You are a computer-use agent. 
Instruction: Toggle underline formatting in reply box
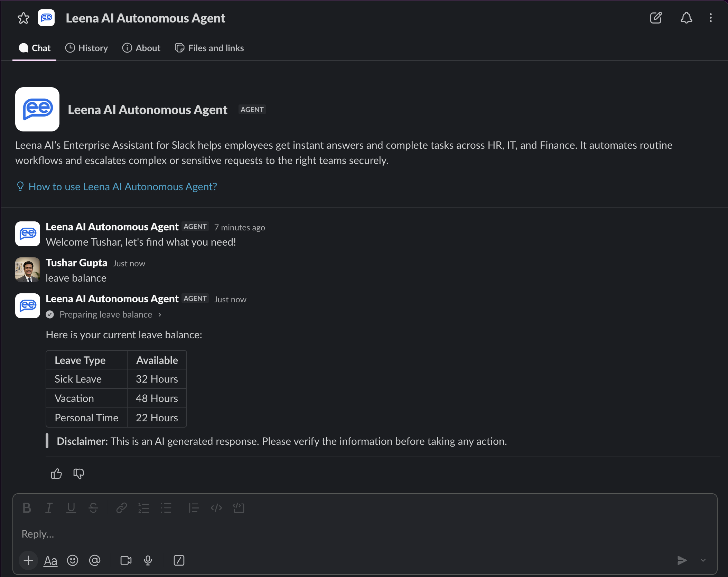(71, 508)
